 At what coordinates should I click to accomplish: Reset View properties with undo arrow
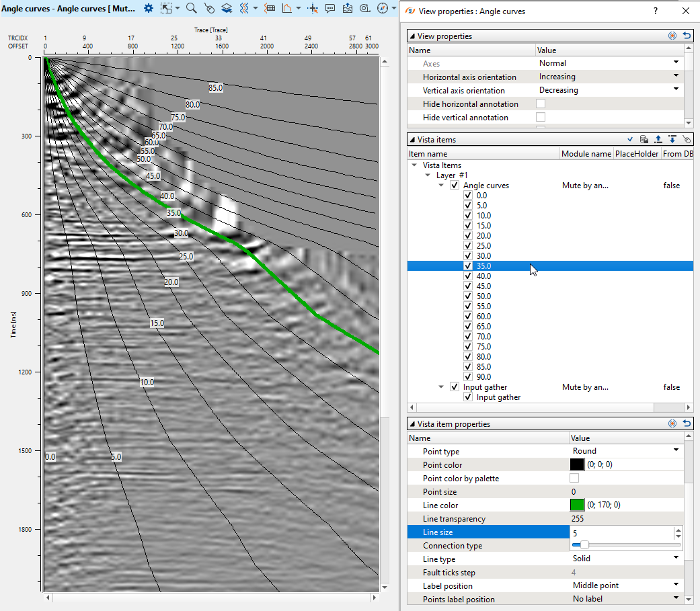[x=687, y=36]
